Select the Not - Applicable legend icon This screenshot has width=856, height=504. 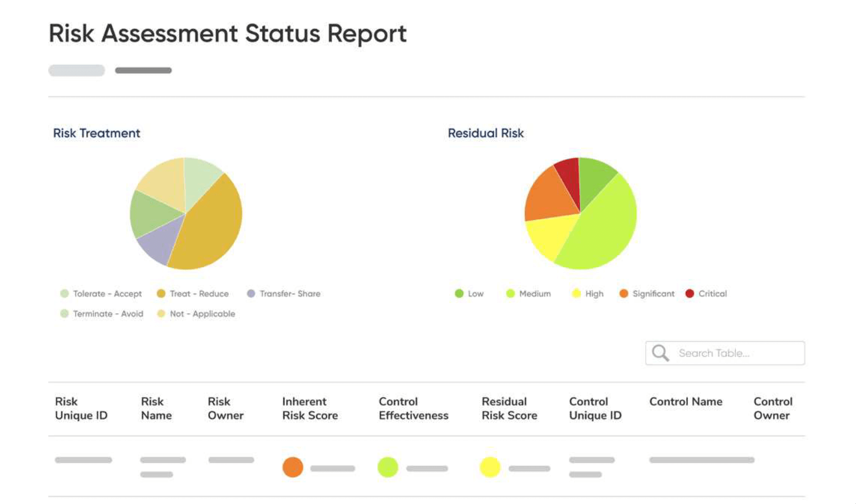(x=161, y=314)
